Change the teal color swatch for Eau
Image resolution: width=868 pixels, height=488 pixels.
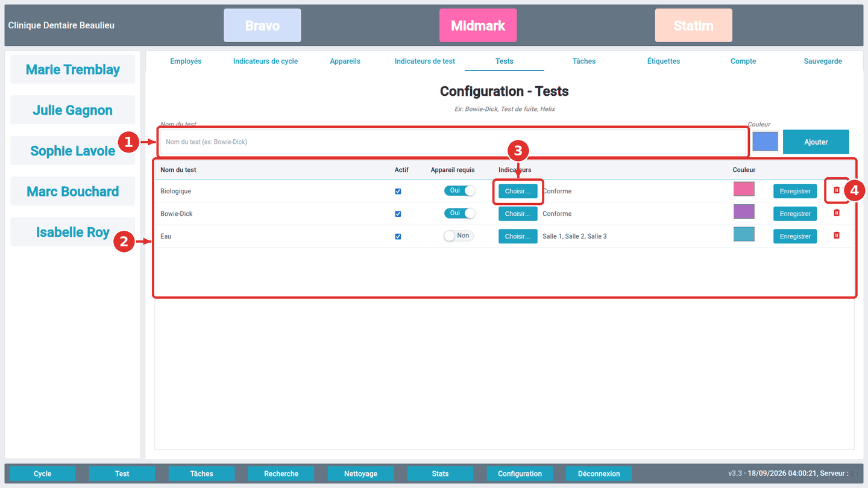coord(744,234)
